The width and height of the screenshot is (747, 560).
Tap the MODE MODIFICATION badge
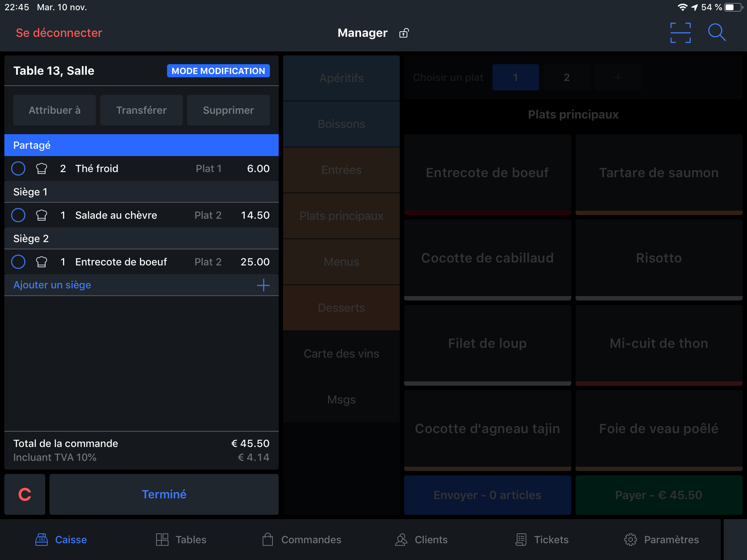[218, 71]
